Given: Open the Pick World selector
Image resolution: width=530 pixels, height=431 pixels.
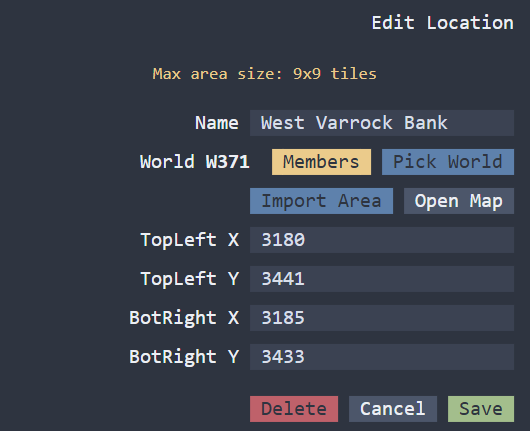Looking at the screenshot, I should click(x=448, y=162).
